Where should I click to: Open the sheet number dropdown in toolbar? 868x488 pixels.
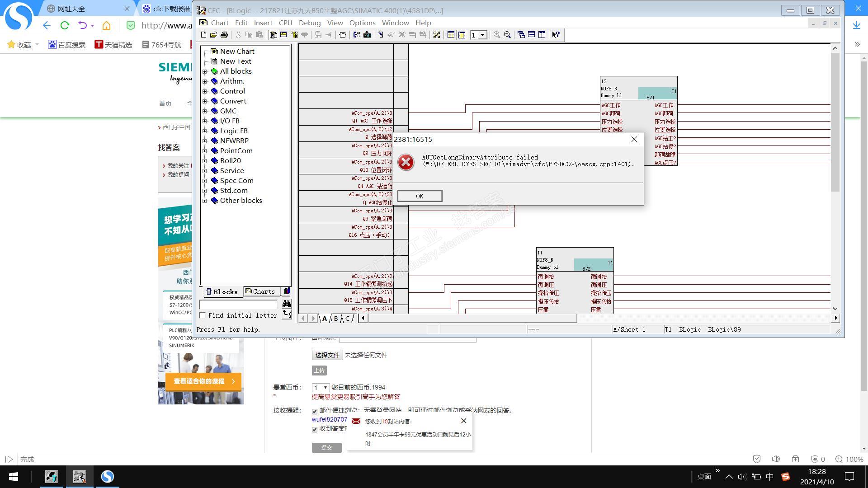[482, 35]
